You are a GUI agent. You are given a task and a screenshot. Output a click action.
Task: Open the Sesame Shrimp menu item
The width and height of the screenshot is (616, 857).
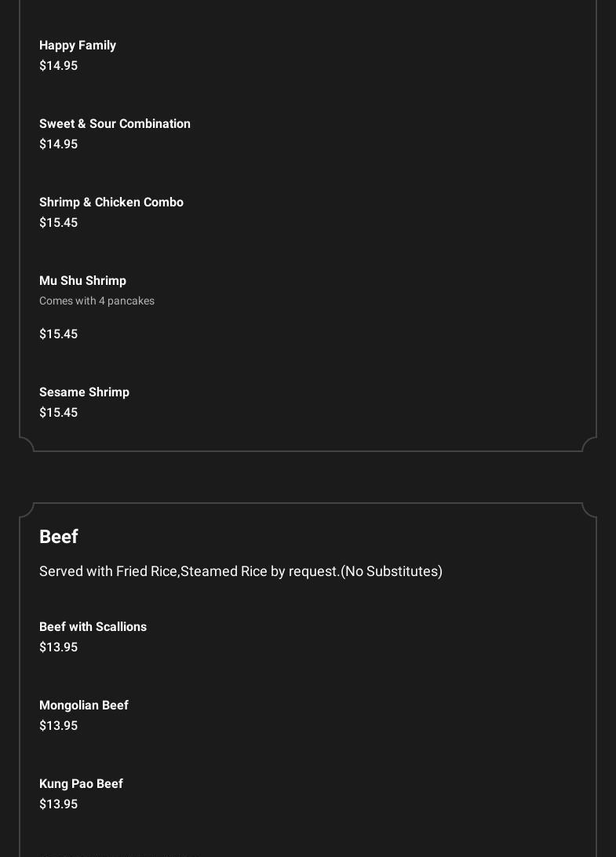click(84, 392)
